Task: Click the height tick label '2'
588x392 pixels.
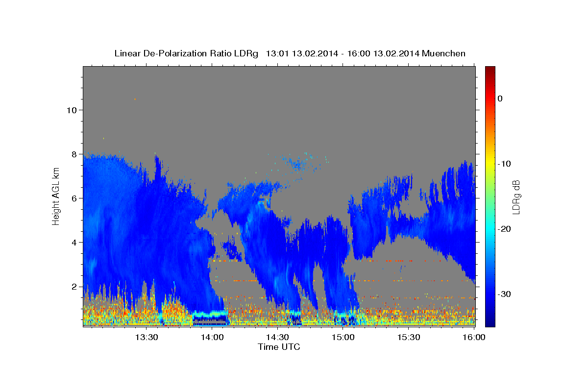Action: click(x=74, y=286)
